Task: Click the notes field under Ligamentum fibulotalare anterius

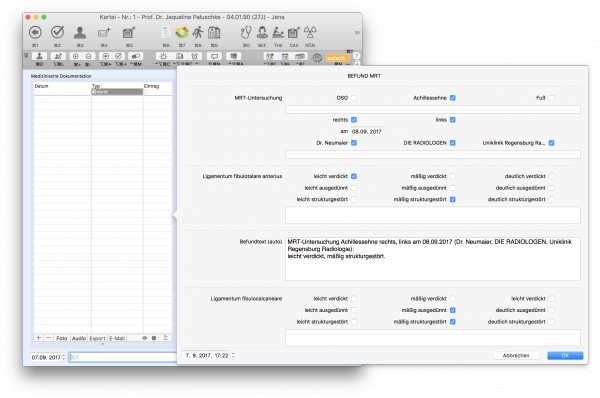Action: [433, 215]
